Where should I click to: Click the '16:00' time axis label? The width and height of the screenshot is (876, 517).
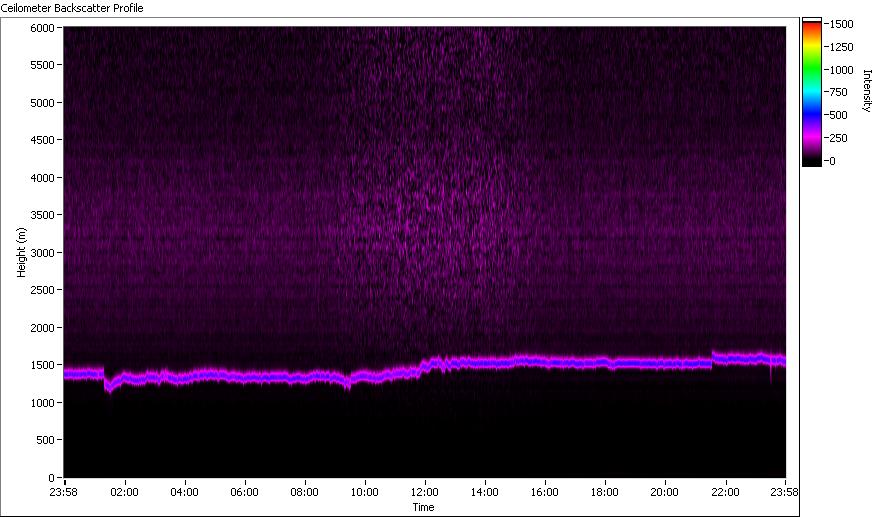[545, 492]
